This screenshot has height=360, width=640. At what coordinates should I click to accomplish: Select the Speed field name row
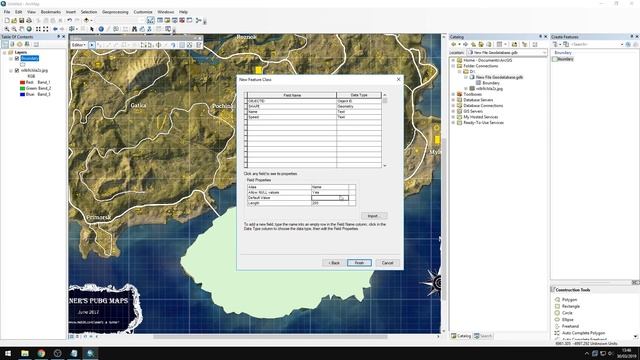[x=292, y=117]
